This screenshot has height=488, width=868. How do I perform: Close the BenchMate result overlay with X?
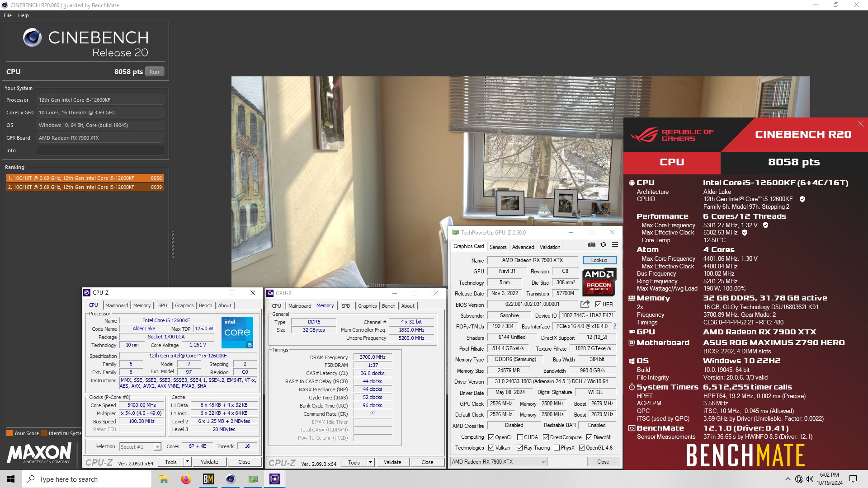[860, 124]
